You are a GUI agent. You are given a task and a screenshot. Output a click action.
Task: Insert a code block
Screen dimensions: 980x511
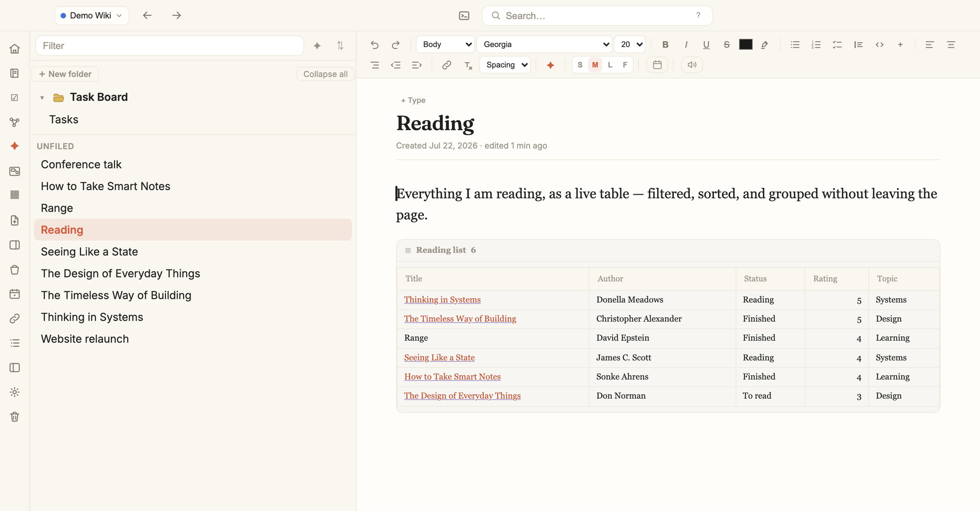[x=880, y=45]
